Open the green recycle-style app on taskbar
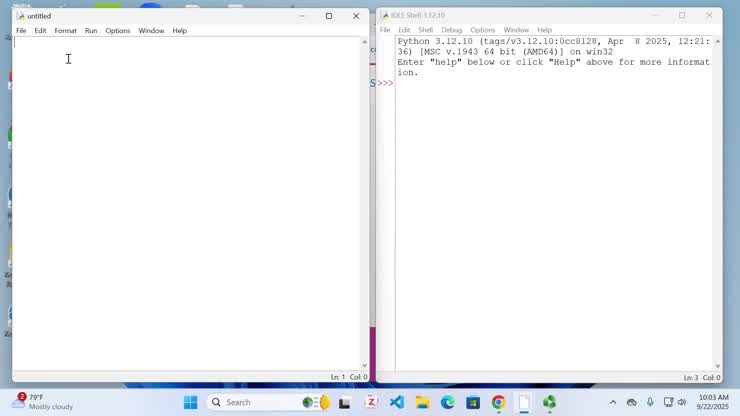Viewport: 740px width, 416px height. (x=549, y=402)
